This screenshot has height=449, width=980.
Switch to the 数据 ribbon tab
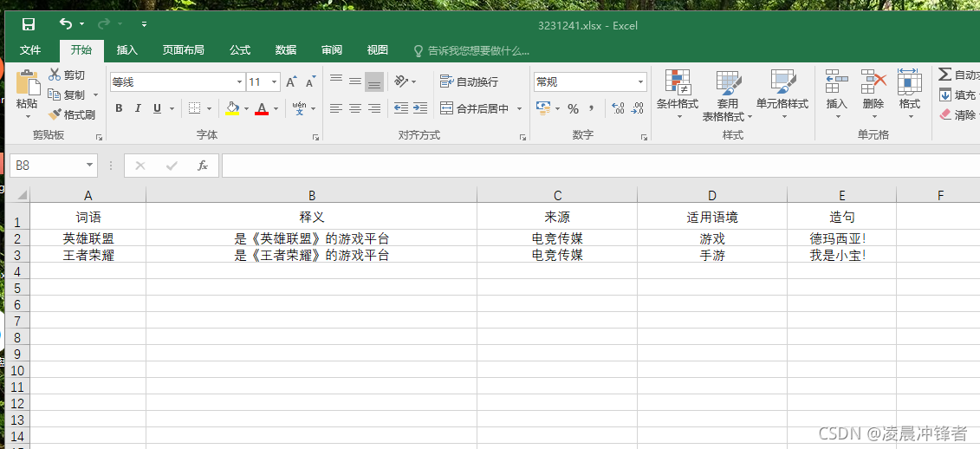(286, 50)
